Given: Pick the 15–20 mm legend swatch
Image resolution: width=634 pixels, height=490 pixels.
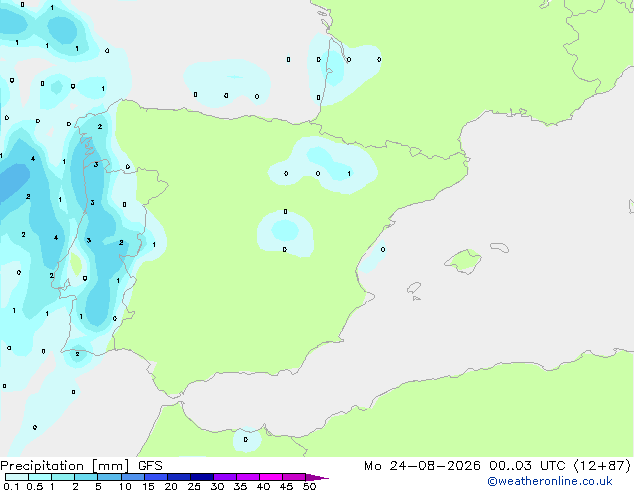Looking at the screenshot, I should tap(155, 477).
